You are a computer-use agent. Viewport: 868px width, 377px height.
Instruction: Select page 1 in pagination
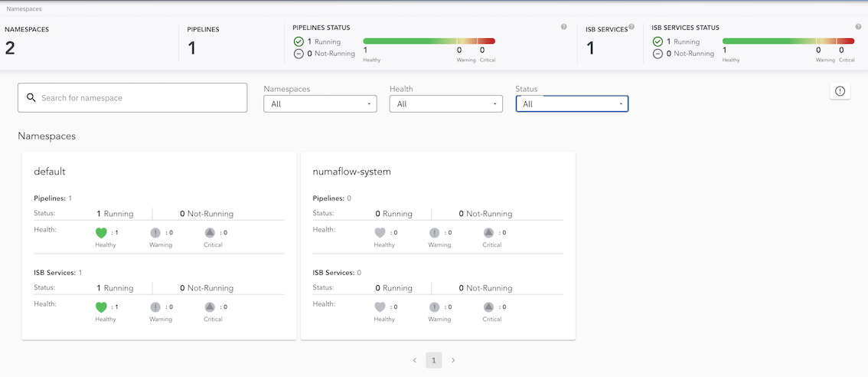pos(434,360)
